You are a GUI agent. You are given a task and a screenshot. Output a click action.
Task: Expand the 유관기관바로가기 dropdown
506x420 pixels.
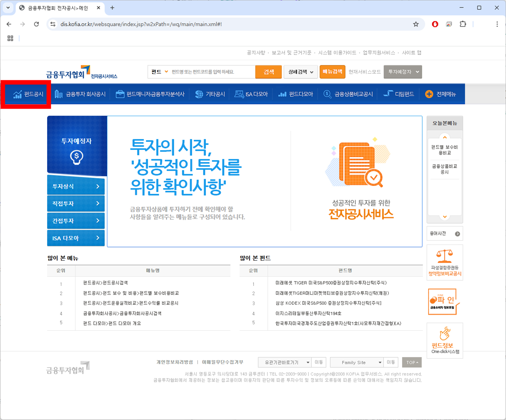pyautogui.click(x=285, y=362)
